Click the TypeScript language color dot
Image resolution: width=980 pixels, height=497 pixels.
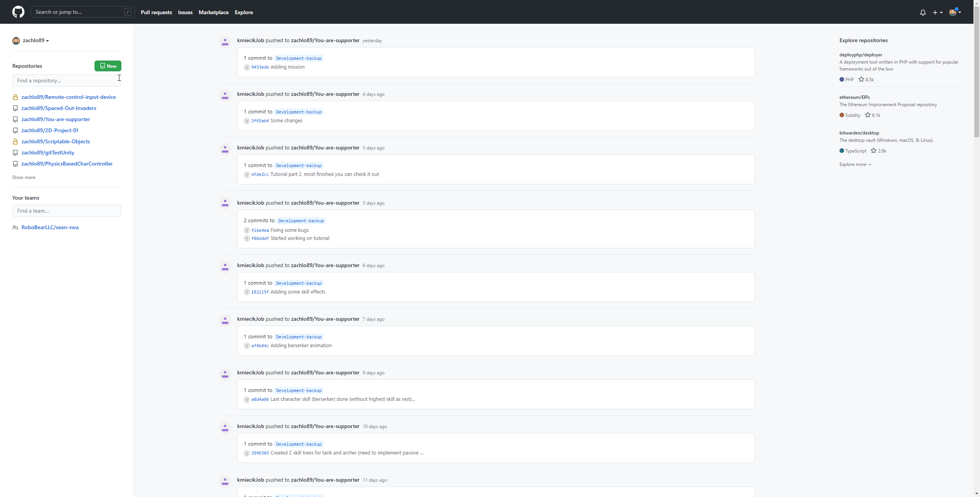(842, 151)
